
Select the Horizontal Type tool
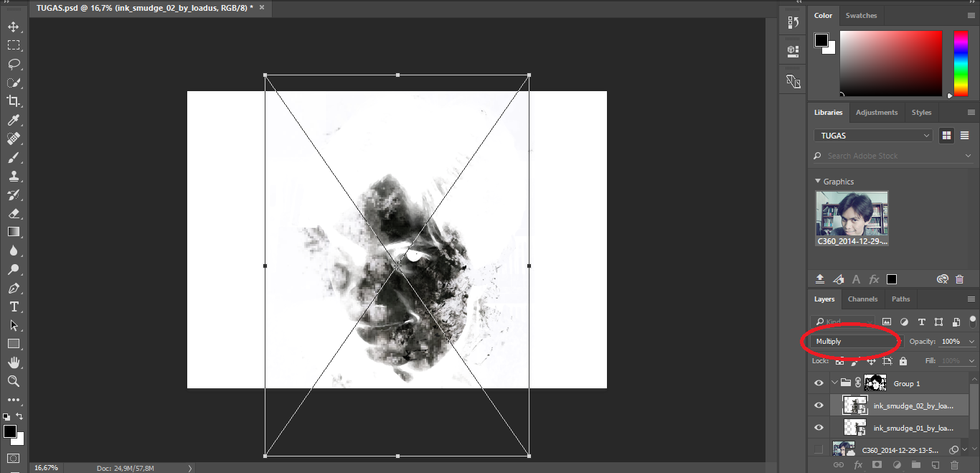tap(14, 306)
